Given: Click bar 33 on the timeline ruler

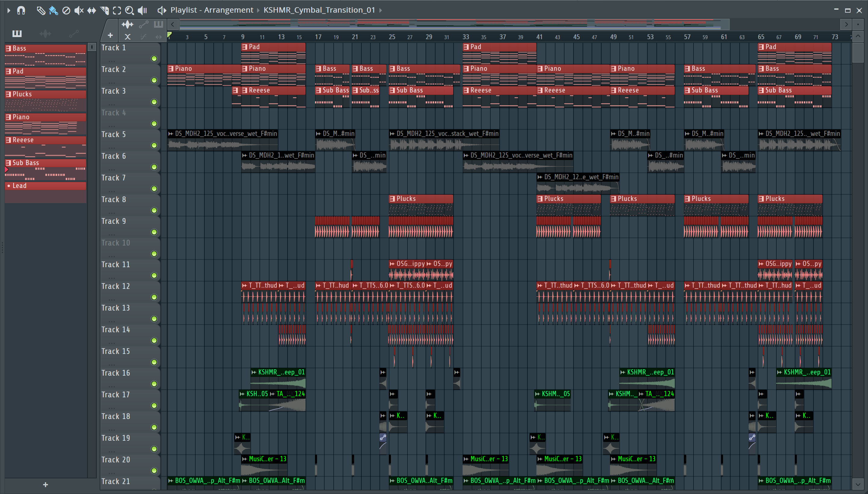Looking at the screenshot, I should click(x=465, y=37).
